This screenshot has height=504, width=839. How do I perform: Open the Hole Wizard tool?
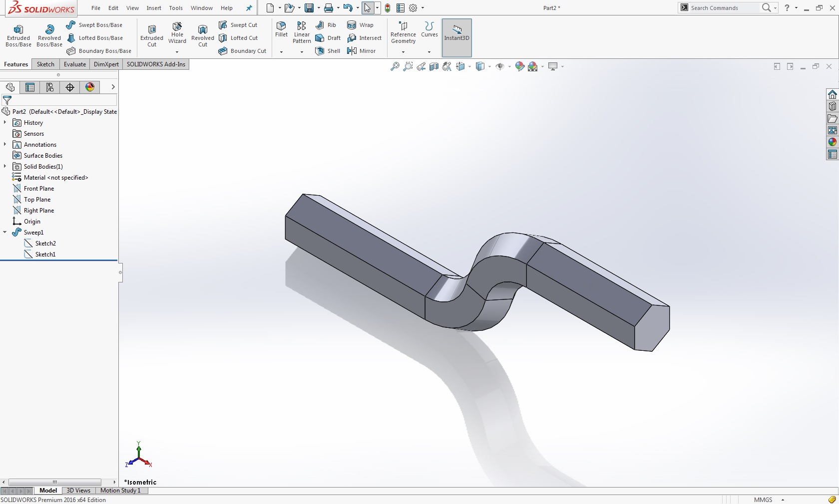tap(177, 32)
